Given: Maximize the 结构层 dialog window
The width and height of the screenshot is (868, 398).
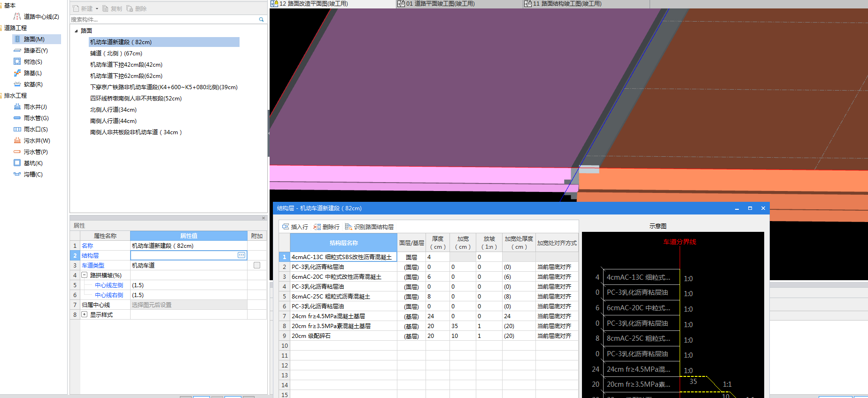Looking at the screenshot, I should (x=750, y=208).
